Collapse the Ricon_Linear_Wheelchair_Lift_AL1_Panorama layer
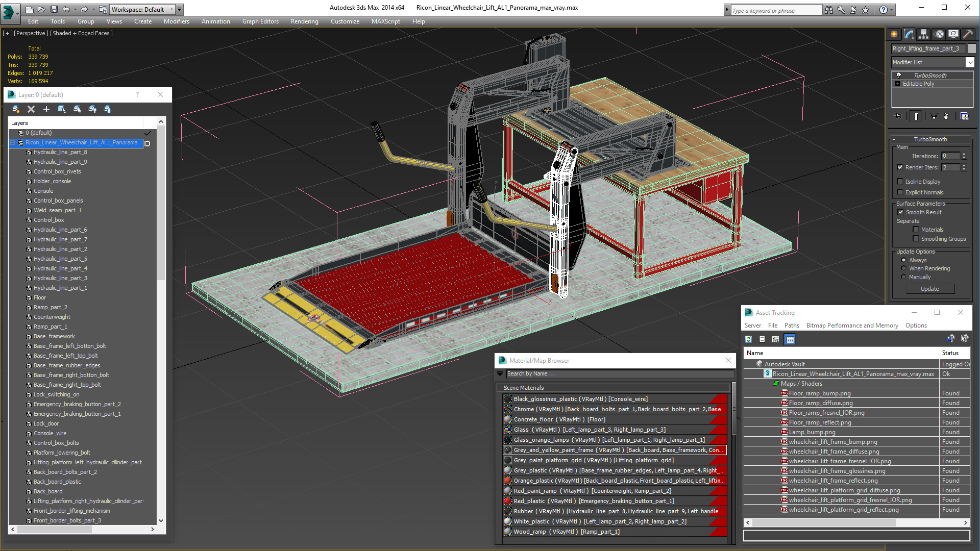This screenshot has height=551, width=980. (14, 143)
